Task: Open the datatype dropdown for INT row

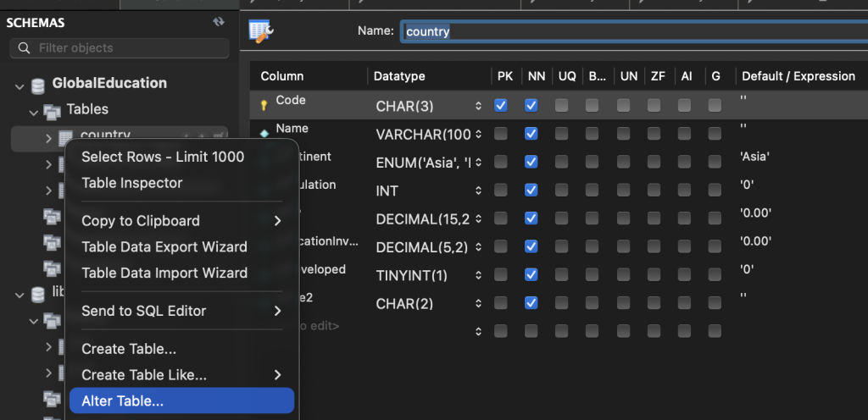Action: (x=478, y=191)
